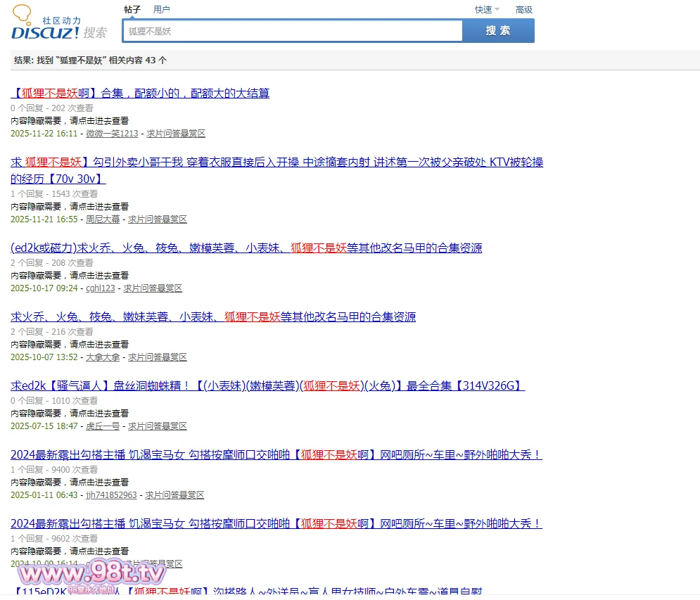Open 求片问答悬赏区 forum link in the first result
The height and width of the screenshot is (600, 700).
tap(175, 134)
